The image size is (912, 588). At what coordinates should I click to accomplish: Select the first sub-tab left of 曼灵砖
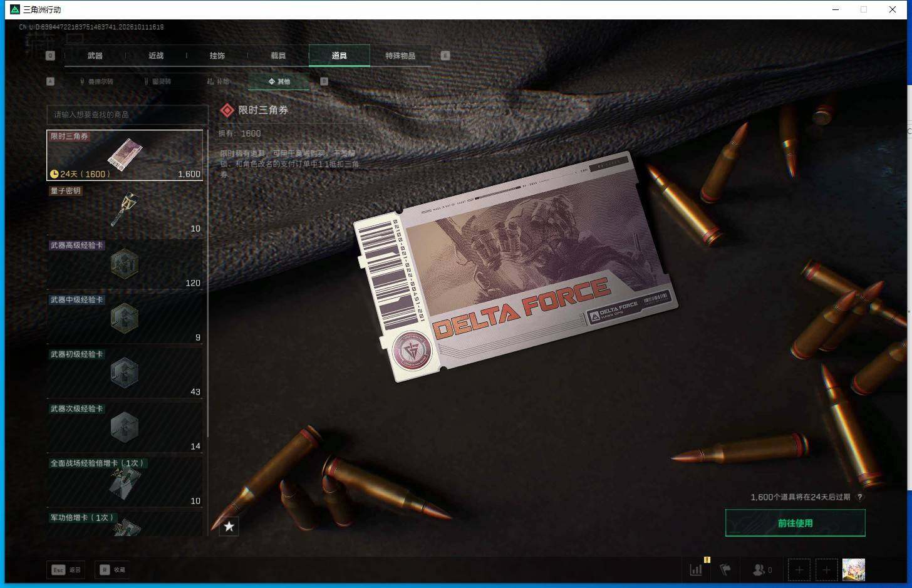[x=96, y=81]
